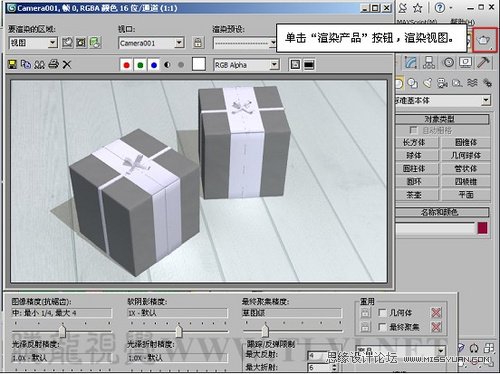
Task: Select the Systems category icon
Action: click(x=487, y=83)
